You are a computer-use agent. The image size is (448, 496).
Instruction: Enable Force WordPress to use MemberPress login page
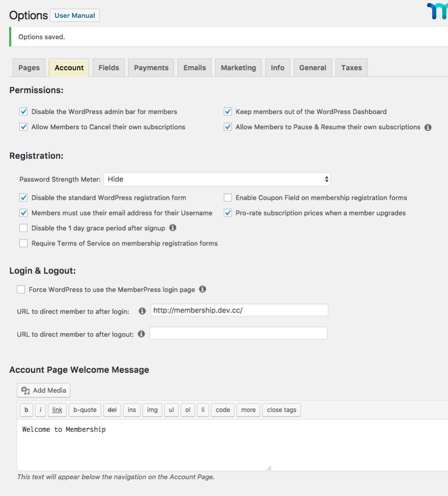(20, 289)
